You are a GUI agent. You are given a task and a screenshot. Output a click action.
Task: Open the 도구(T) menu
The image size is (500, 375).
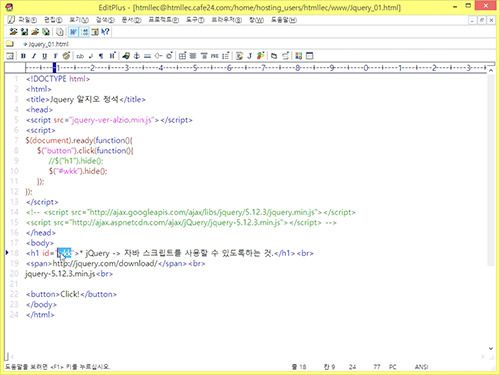click(x=195, y=20)
